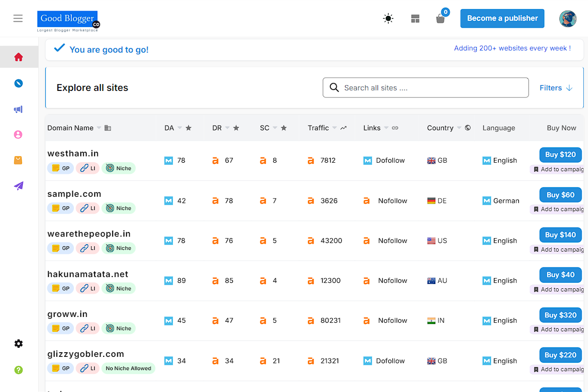This screenshot has width=588, height=392.
Task: Click the Explore all sites heading
Action: click(x=93, y=88)
